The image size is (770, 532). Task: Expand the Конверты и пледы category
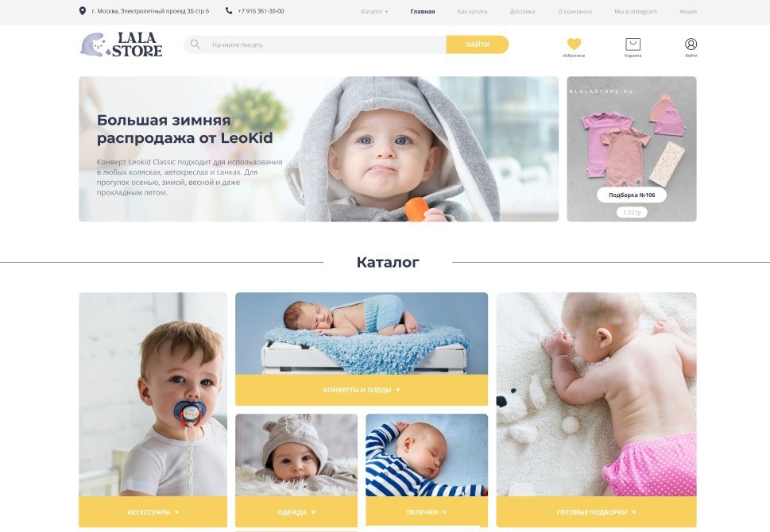[x=362, y=390]
